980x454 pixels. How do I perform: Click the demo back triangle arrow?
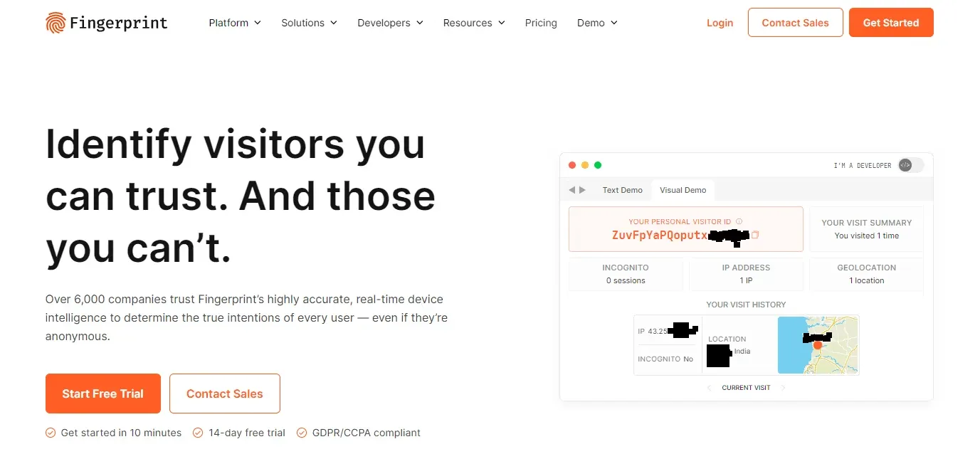pos(571,190)
